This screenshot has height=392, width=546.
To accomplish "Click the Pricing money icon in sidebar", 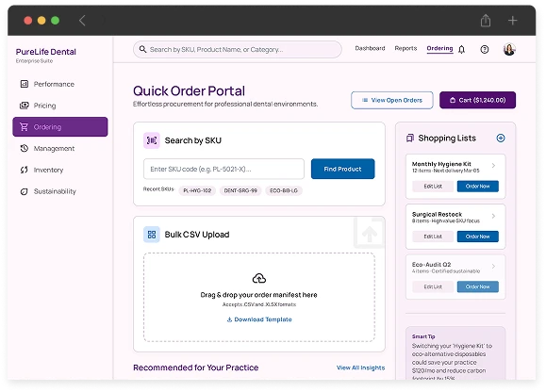I will point(24,105).
